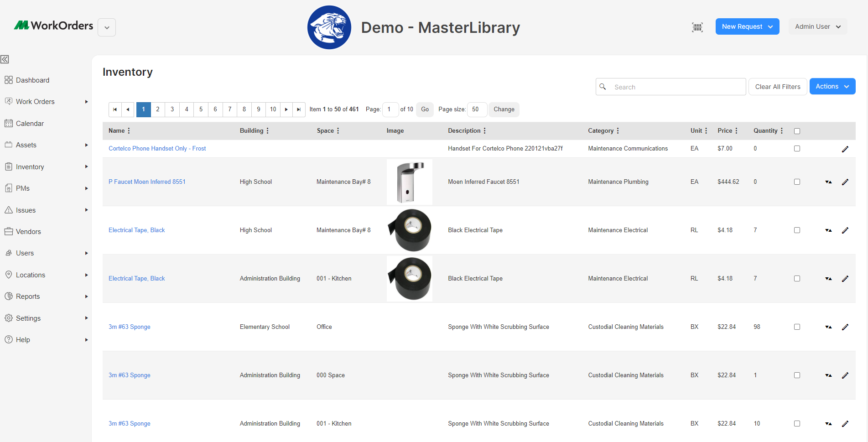Open the Admin User menu
868x442 pixels.
click(817, 26)
